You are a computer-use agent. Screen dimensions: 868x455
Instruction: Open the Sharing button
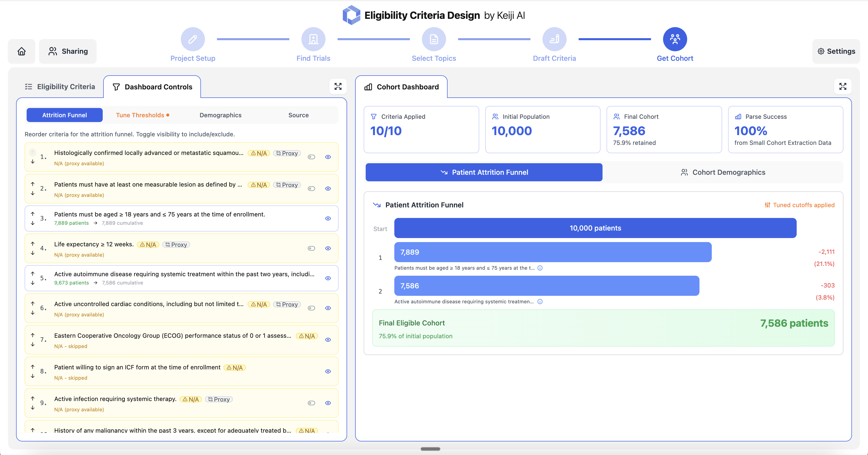pyautogui.click(x=68, y=51)
